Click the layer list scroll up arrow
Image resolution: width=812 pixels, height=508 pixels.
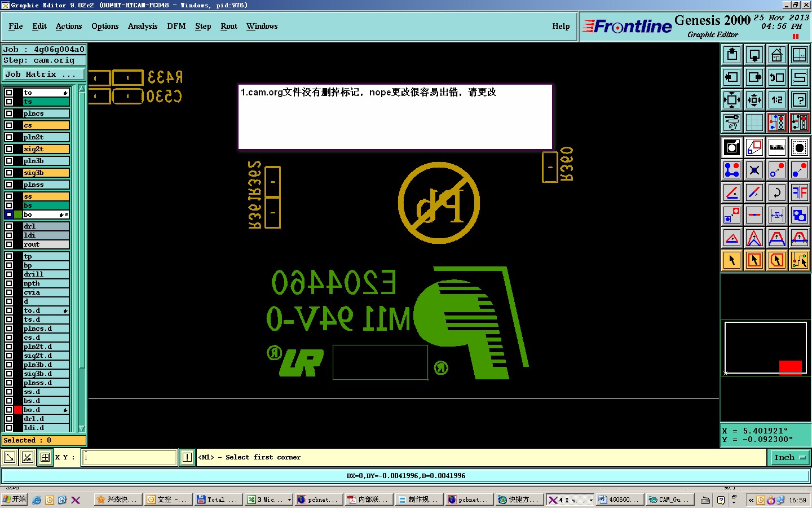[82, 89]
